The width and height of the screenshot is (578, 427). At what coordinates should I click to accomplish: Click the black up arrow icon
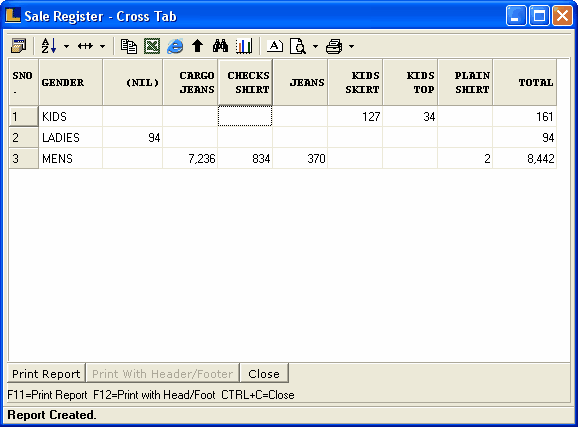click(198, 46)
